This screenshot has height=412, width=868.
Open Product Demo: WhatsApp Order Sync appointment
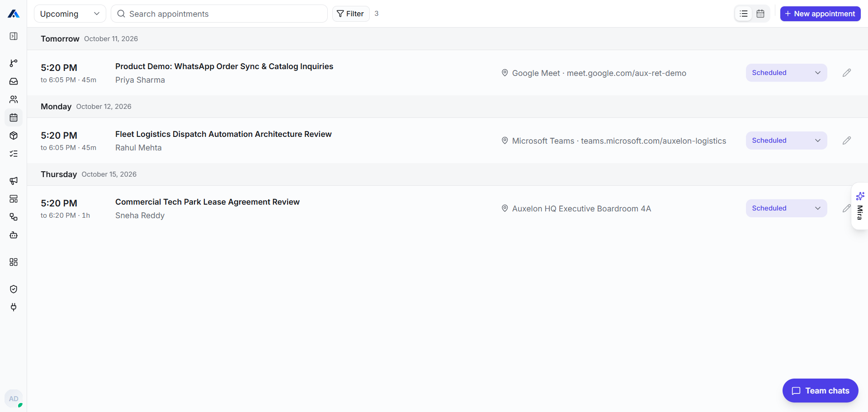(224, 66)
